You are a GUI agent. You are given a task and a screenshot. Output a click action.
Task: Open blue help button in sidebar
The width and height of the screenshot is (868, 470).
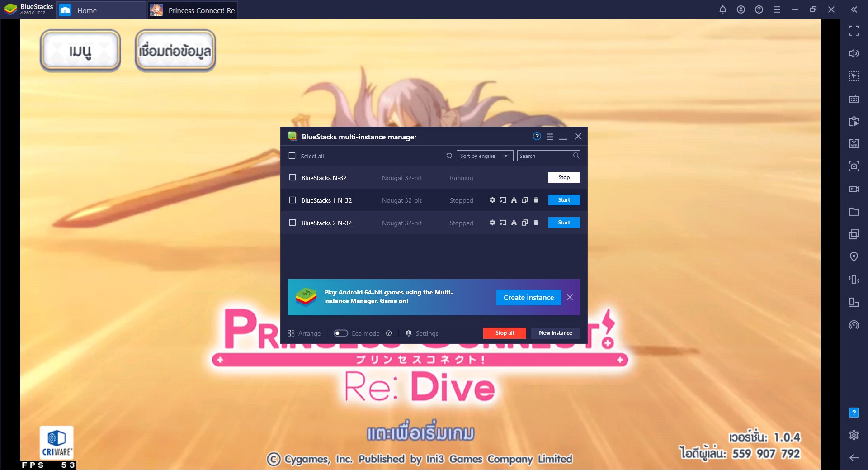(x=854, y=413)
